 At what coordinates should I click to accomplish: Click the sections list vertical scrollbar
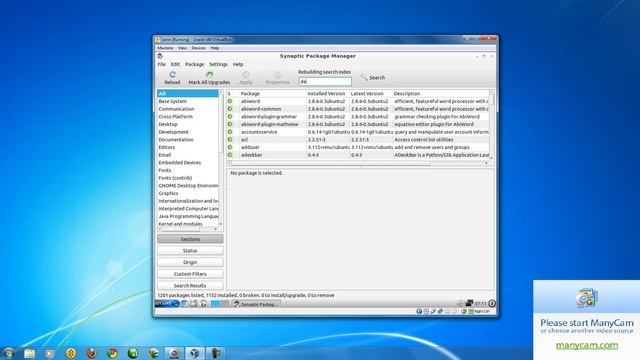(221, 158)
